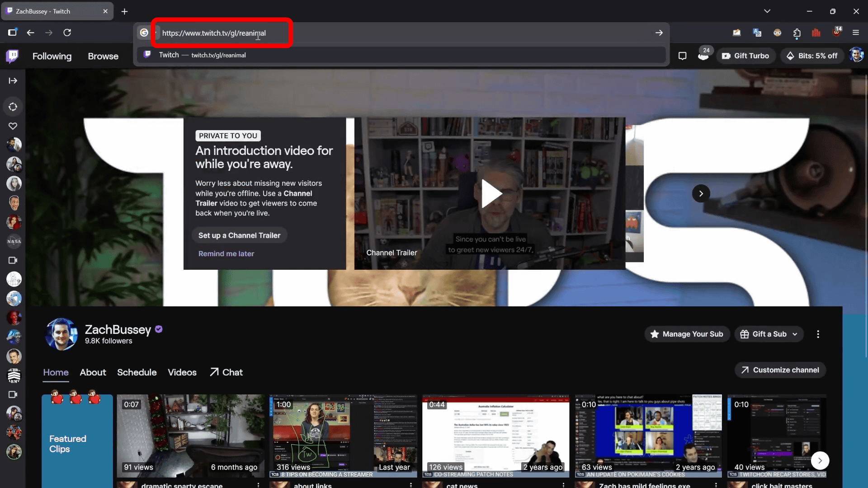The width and height of the screenshot is (868, 488).
Task: Open the Schedule tab
Action: [x=137, y=372]
